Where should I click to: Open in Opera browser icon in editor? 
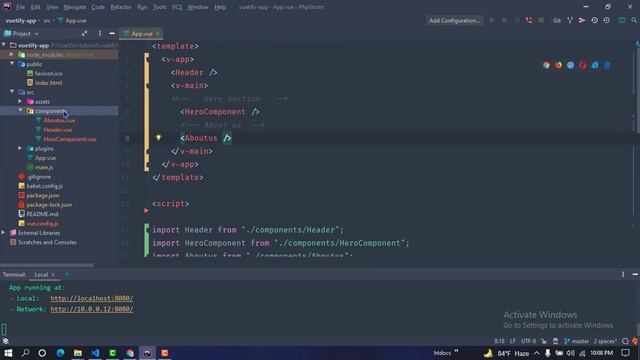point(583,65)
